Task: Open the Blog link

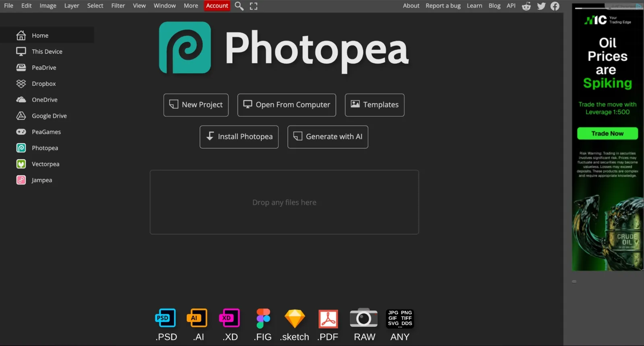Action: pos(494,6)
